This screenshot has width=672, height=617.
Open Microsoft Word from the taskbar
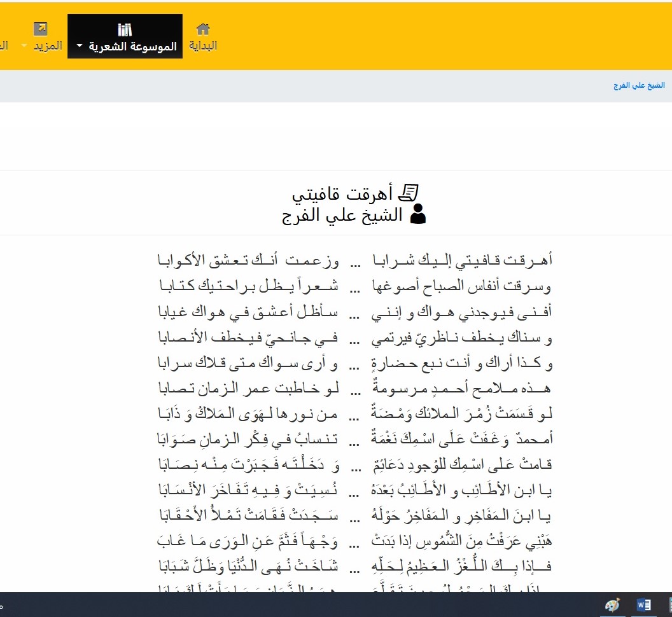[644, 604]
